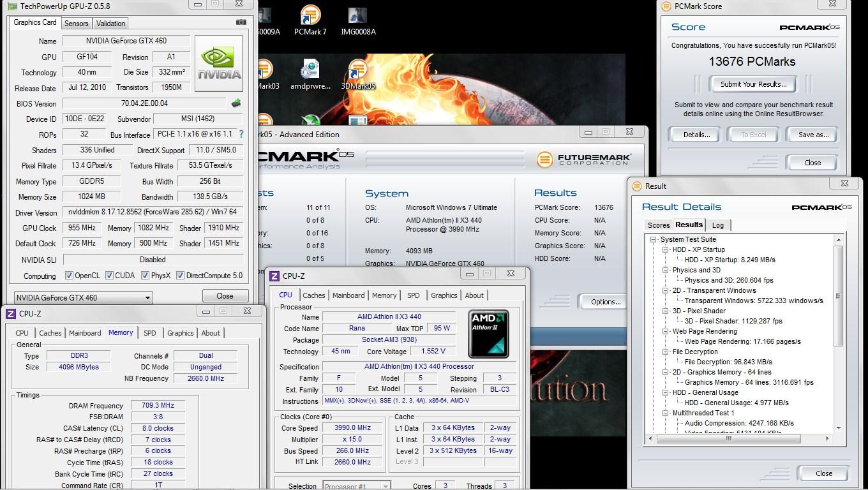Click the BIOS Version field 70.04.2E.00.04
Viewport: 868px width, 490px height.
tap(144, 103)
